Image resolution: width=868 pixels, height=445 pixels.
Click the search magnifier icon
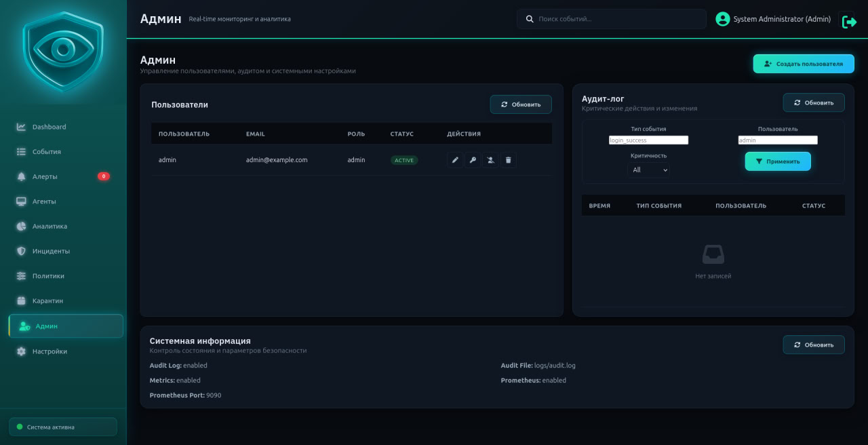[530, 19]
